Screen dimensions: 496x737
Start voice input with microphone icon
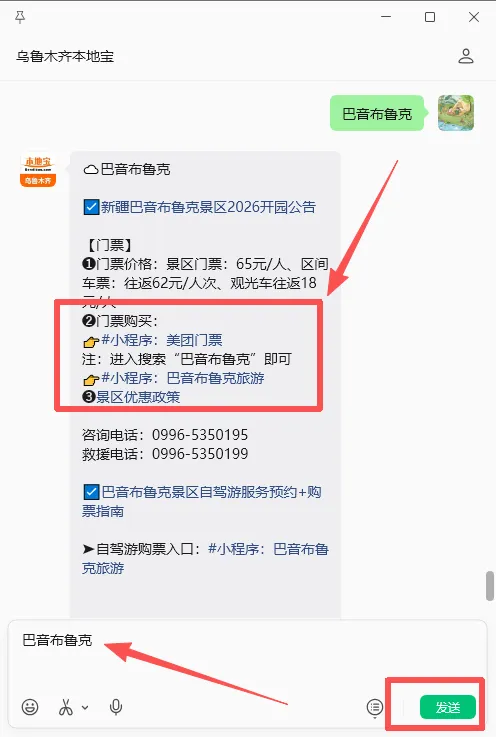(116, 707)
